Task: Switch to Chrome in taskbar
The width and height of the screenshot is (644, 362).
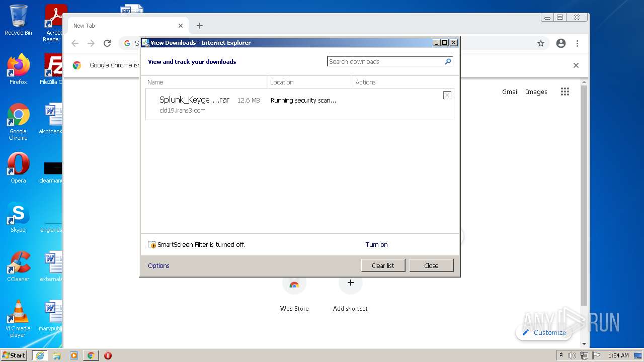Action: (x=91, y=355)
